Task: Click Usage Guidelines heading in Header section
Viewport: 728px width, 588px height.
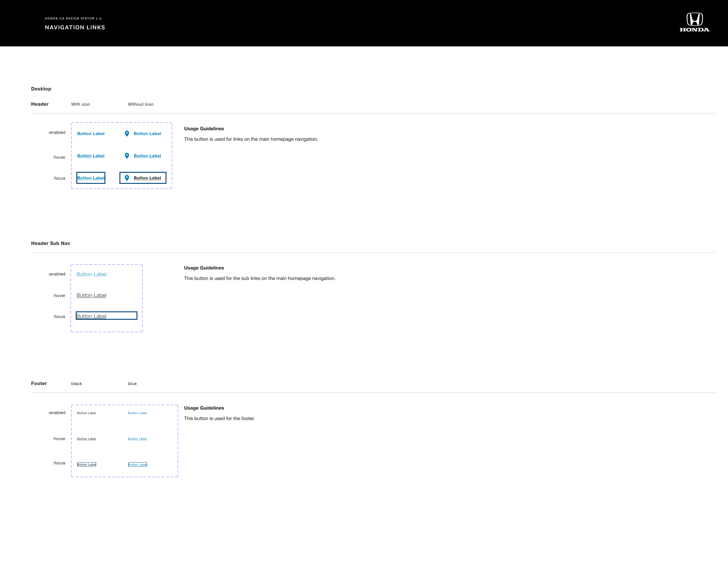Action: click(x=204, y=129)
